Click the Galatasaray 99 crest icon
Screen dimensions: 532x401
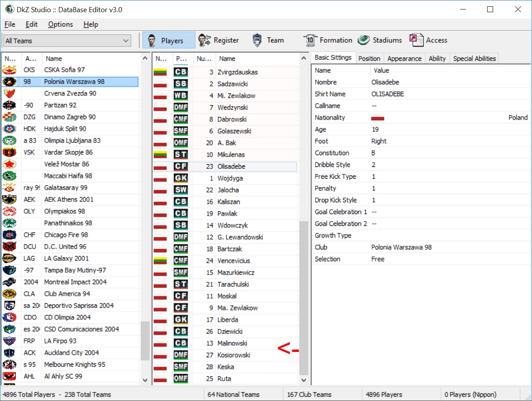coord(9,188)
